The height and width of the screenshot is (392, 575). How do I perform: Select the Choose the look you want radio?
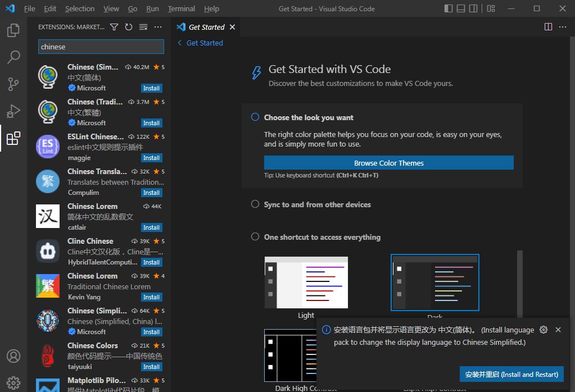point(255,117)
